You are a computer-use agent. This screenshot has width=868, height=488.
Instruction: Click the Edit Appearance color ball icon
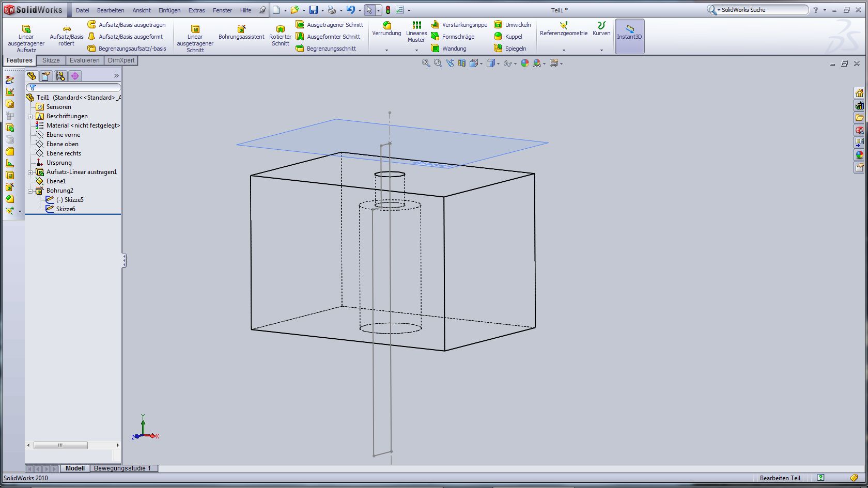click(525, 63)
